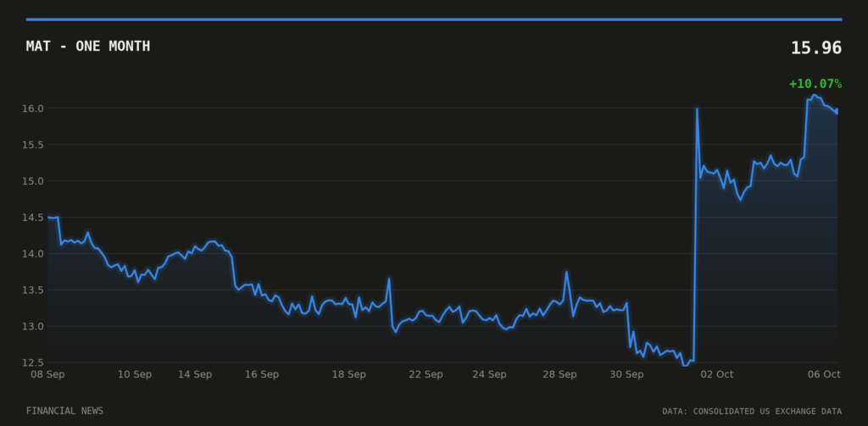Click the +10.07% percent change label
868x426 pixels.
pyautogui.click(x=815, y=84)
